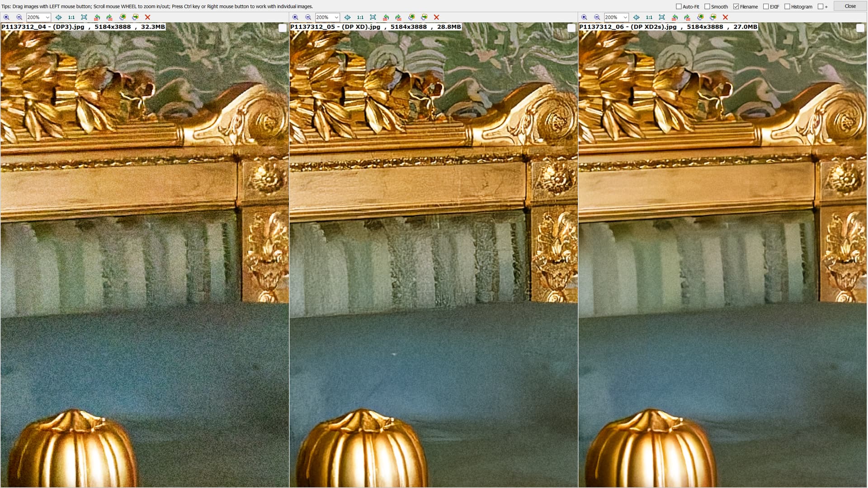Rotate the DP XD2s image left
This screenshot has height=488, width=868.
(x=675, y=17)
